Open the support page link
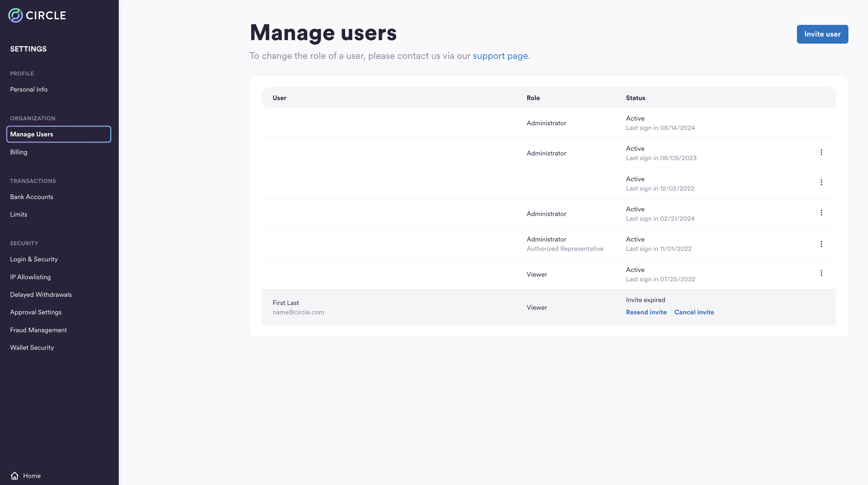The width and height of the screenshot is (868, 485). pyautogui.click(x=500, y=56)
